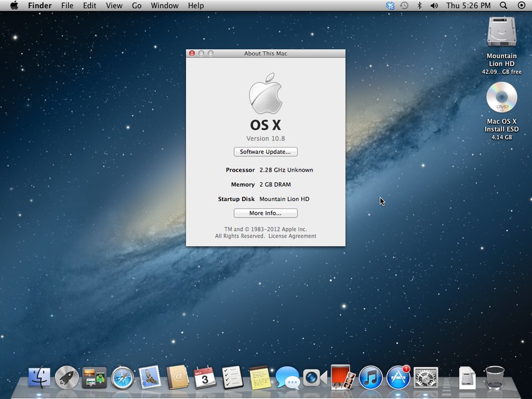
Task: Open the Help menu
Action: pos(196,6)
